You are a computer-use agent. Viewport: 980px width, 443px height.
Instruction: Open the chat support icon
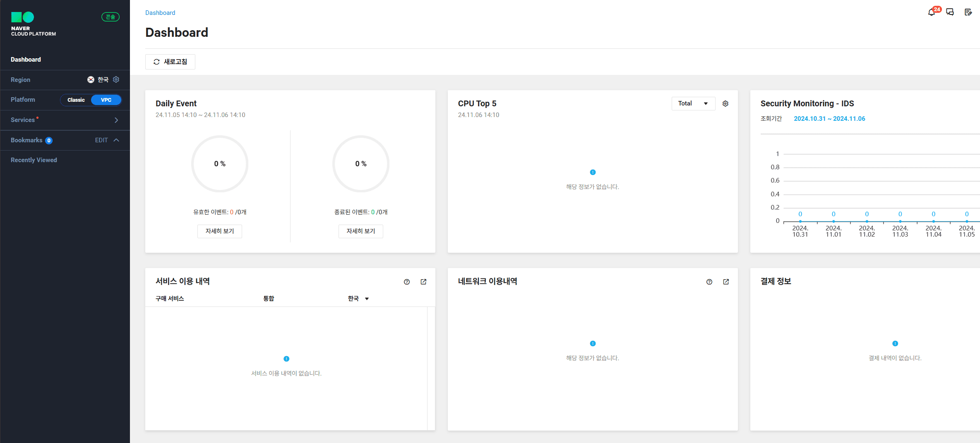[950, 12]
